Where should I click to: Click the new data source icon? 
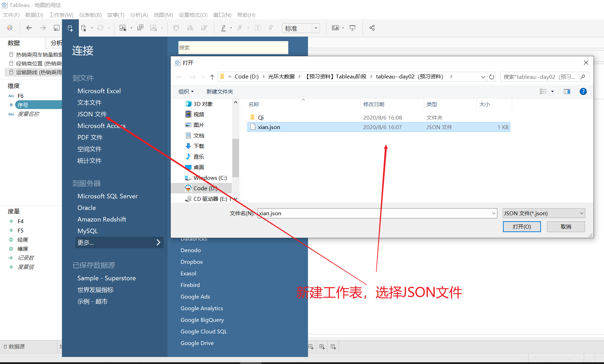[x=70, y=28]
